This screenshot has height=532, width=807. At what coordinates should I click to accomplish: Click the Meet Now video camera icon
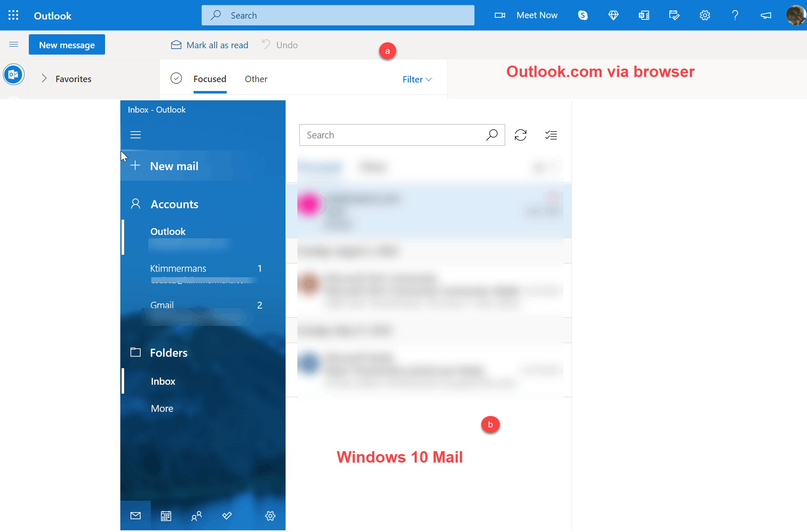tap(500, 15)
